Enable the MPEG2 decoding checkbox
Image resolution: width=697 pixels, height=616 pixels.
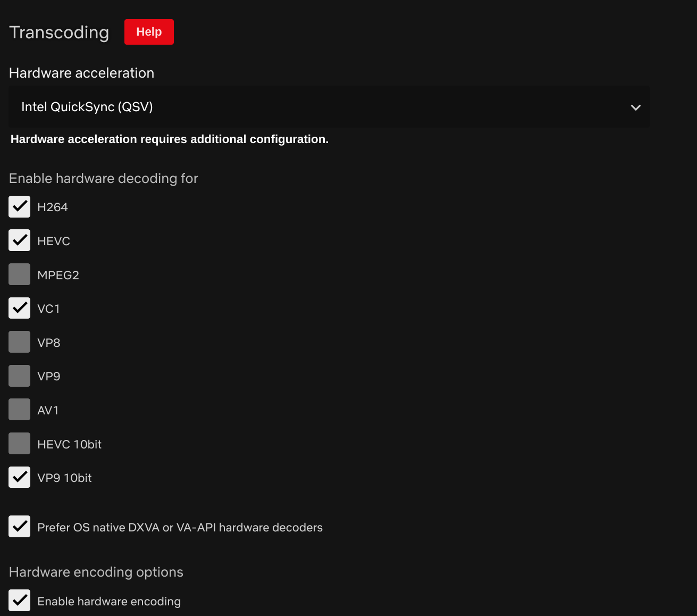(x=20, y=274)
